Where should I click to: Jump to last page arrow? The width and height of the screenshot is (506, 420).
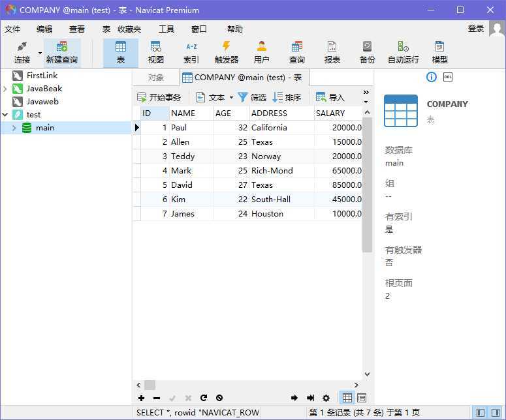click(x=310, y=398)
